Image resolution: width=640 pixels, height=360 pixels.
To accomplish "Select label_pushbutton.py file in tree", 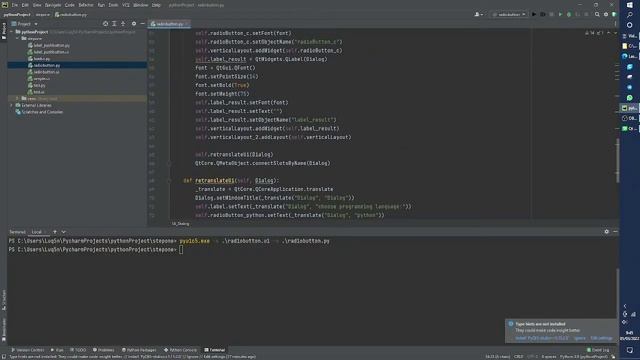I will [51, 45].
